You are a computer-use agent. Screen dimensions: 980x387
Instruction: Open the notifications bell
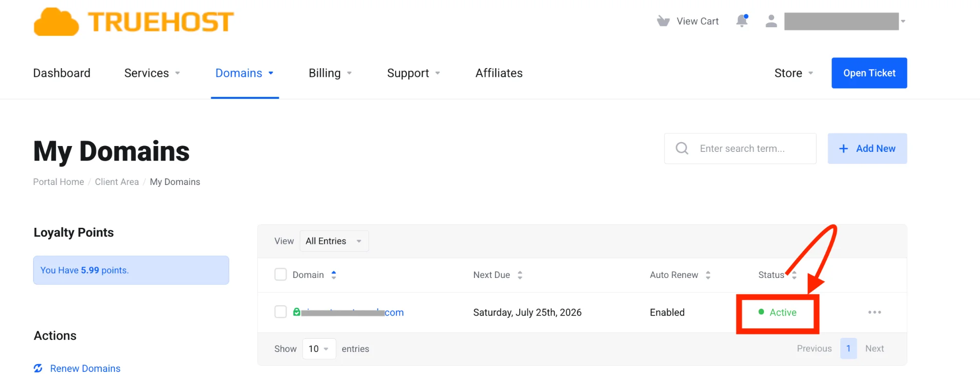click(742, 21)
